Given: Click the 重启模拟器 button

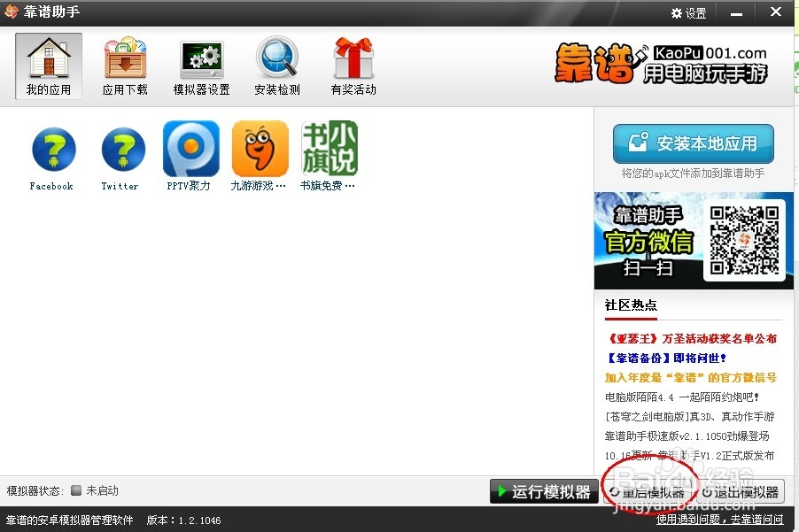Looking at the screenshot, I should pos(648,492).
